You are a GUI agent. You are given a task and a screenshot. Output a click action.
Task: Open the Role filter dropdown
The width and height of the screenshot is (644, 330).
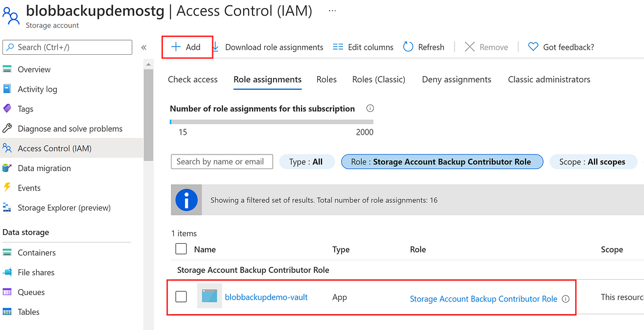442,162
